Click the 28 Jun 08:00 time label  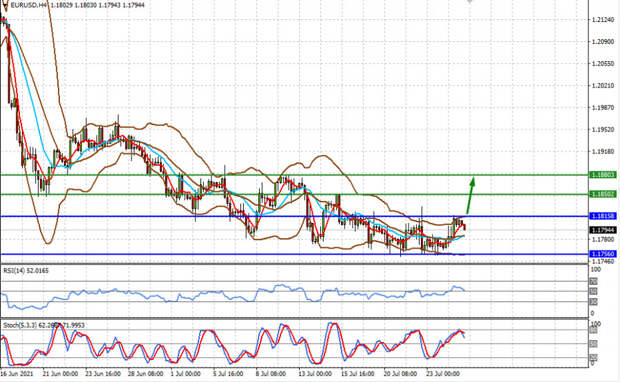tap(145, 374)
